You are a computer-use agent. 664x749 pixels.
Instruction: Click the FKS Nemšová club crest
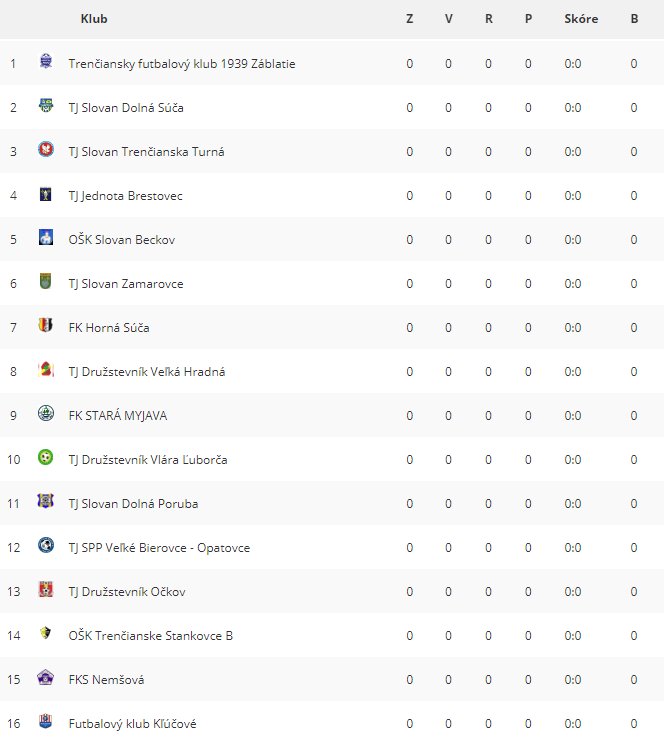(x=45, y=678)
